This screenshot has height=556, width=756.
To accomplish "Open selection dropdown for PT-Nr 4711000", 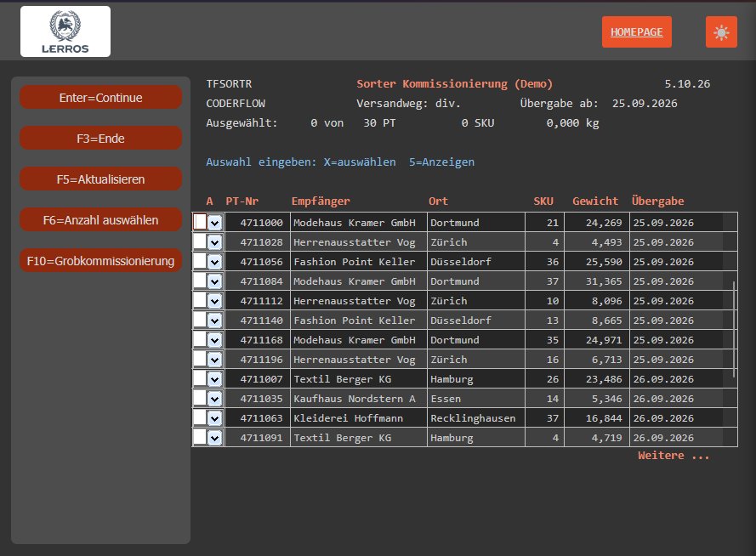I will click(x=214, y=223).
